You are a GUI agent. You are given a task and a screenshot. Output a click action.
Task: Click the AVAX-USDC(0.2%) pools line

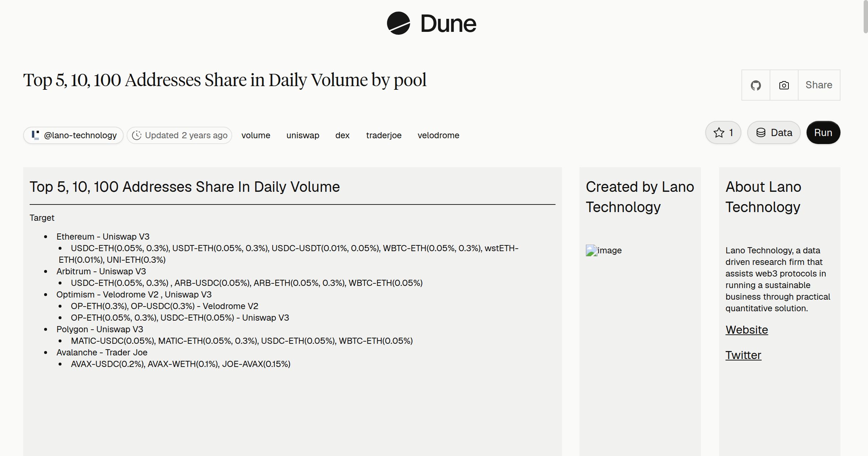(x=180, y=364)
